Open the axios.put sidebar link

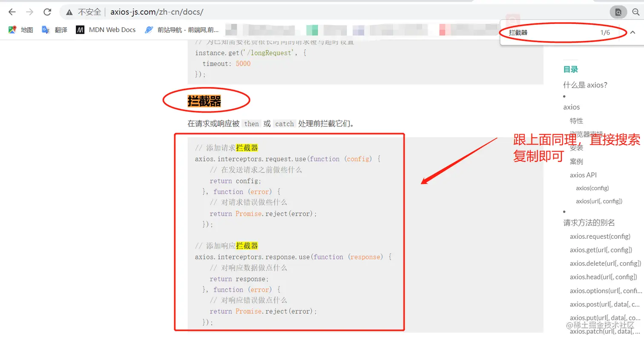pos(605,318)
